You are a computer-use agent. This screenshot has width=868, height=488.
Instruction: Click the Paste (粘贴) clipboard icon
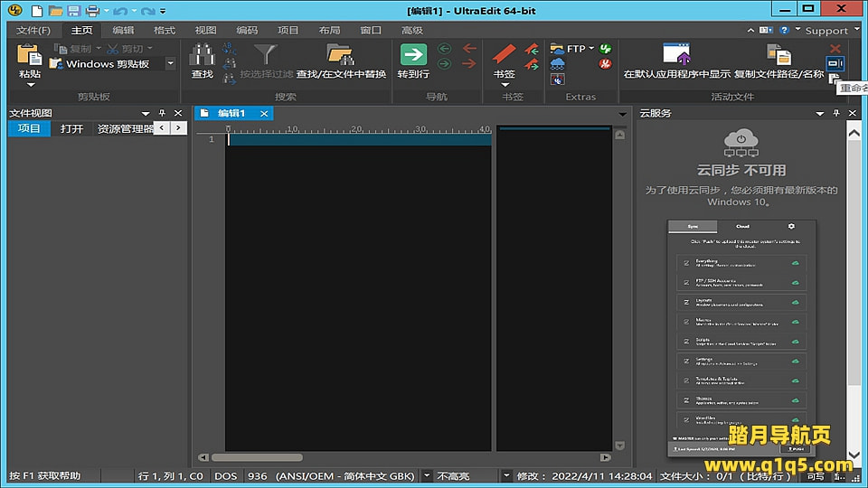coord(29,54)
